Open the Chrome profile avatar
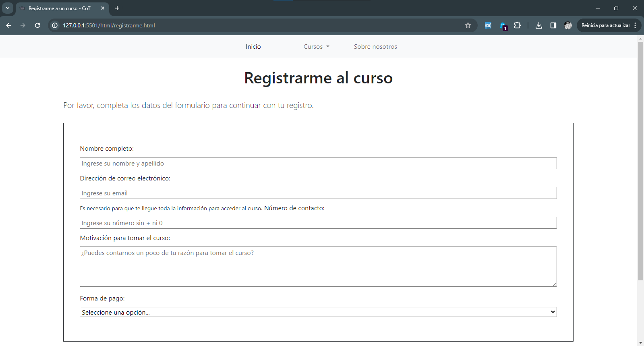 click(x=568, y=25)
